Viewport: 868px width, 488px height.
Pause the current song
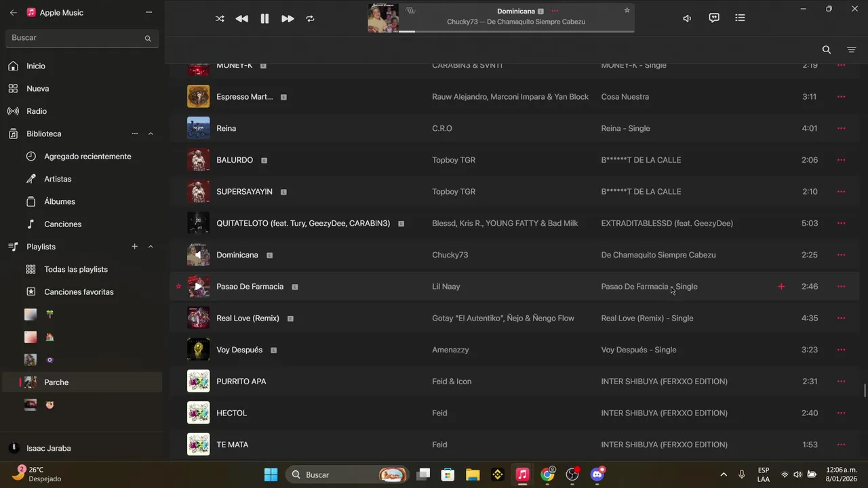(264, 19)
